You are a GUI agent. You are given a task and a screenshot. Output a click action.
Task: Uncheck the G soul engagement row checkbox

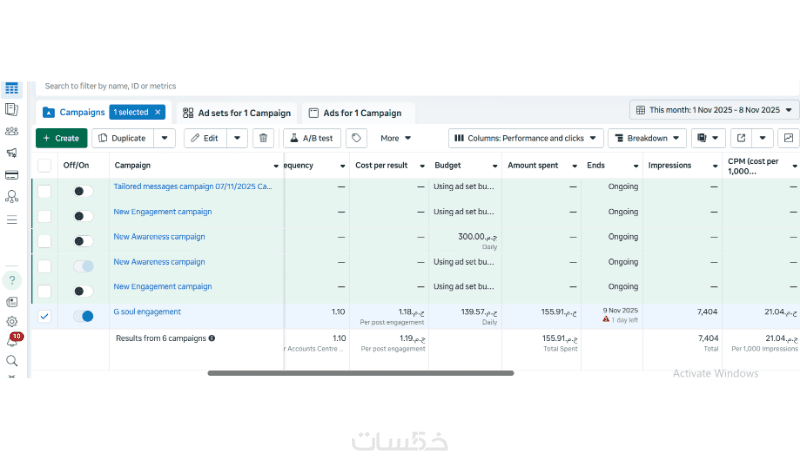(44, 316)
